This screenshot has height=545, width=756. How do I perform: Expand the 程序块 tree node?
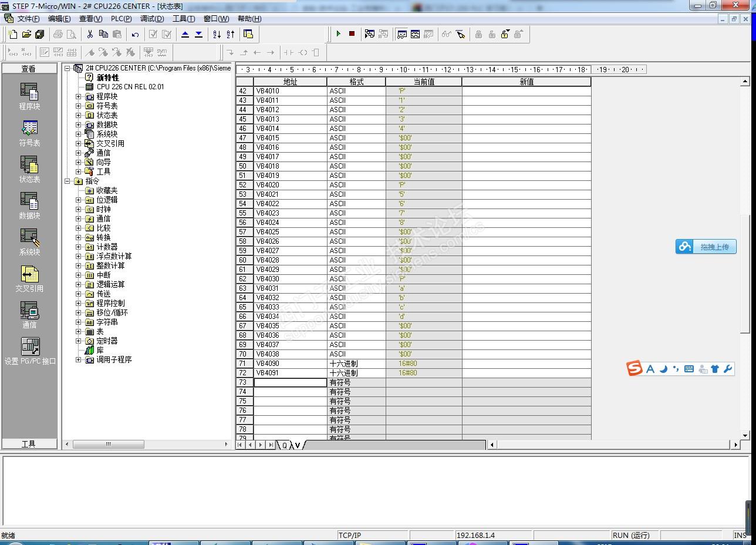click(79, 96)
